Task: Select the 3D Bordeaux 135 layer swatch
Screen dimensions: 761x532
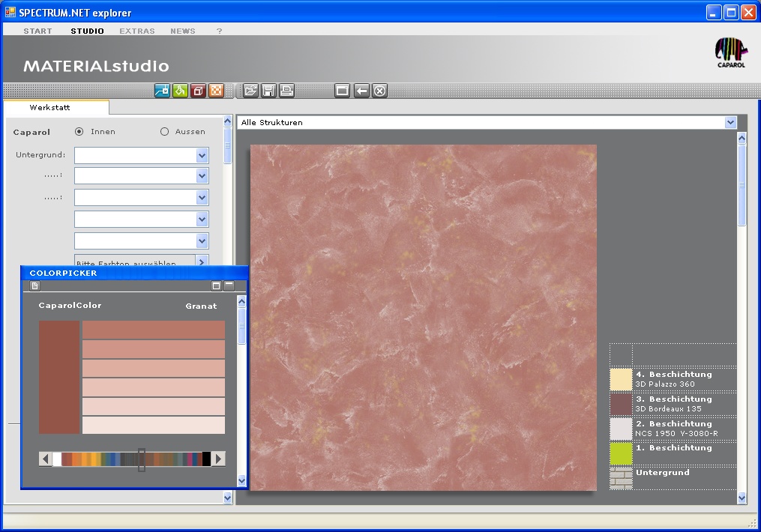Action: click(x=621, y=404)
